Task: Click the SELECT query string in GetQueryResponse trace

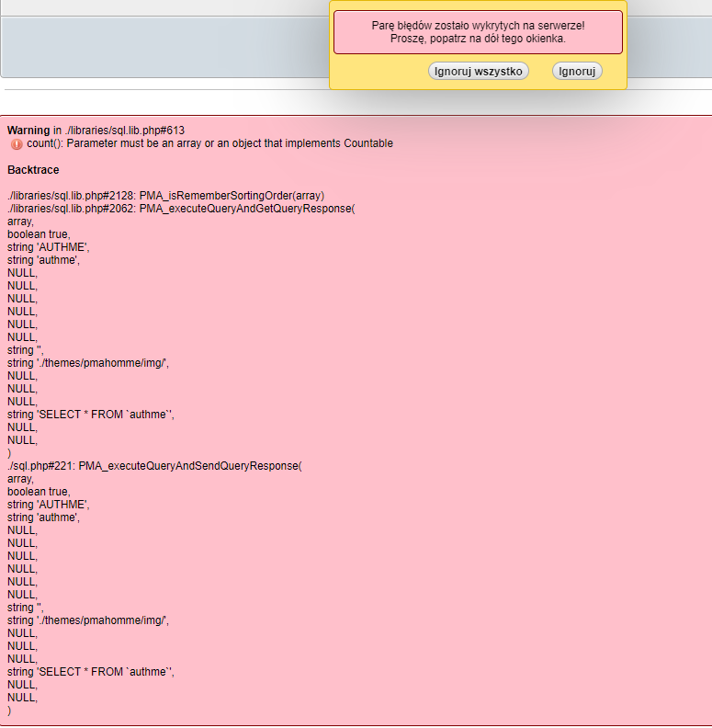Action: point(90,415)
